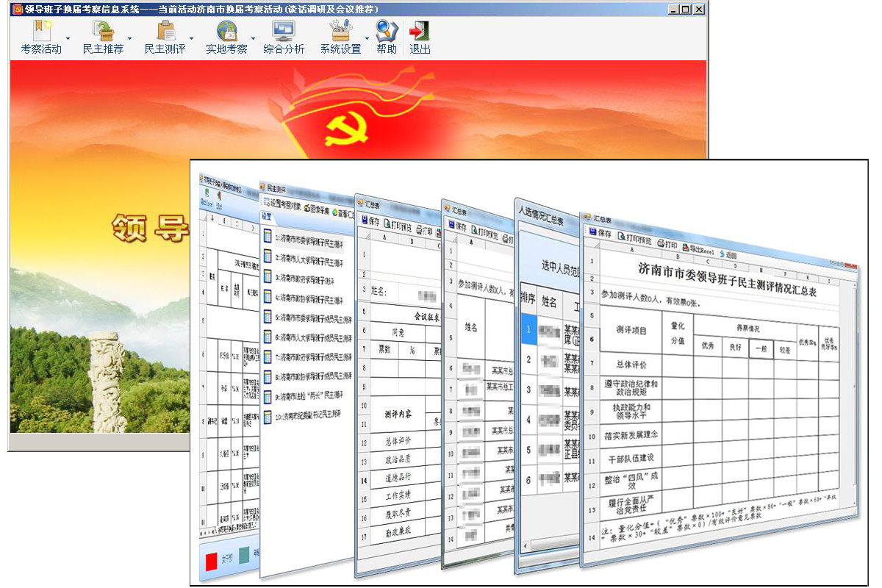The height and width of the screenshot is (588, 882).
Task: Select row 6 in 人选情况汇总表 window
Action: pyautogui.click(x=528, y=478)
